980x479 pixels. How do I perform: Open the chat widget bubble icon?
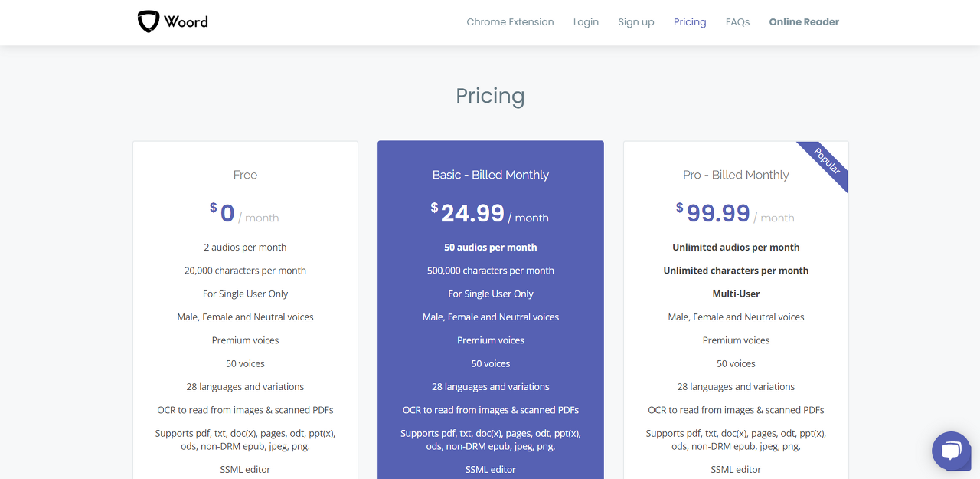(x=951, y=451)
